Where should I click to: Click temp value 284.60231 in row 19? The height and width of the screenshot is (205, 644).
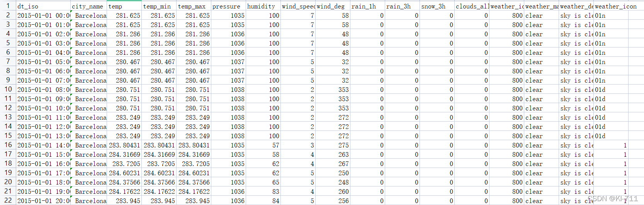pyautogui.click(x=124, y=173)
